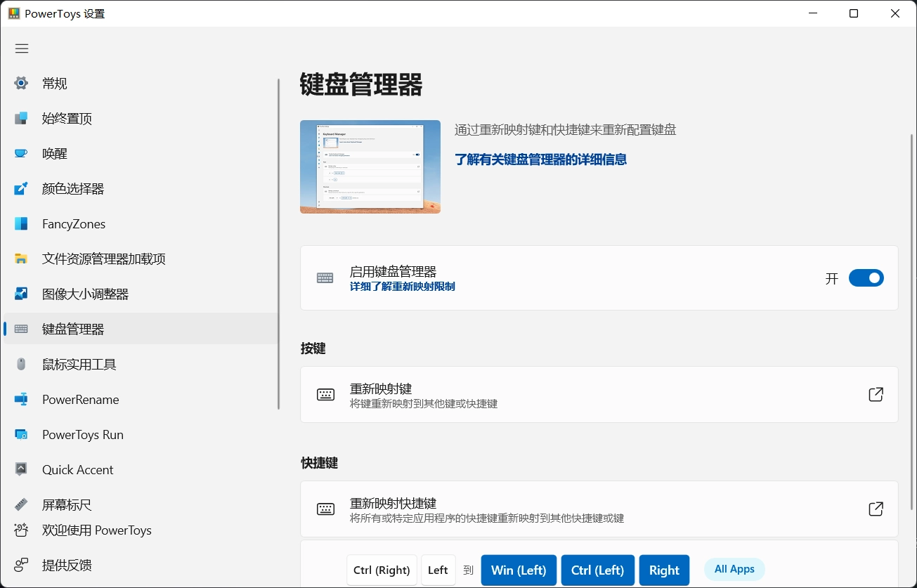
Task: Select 始终置顶 in the sidebar
Action: pos(141,118)
